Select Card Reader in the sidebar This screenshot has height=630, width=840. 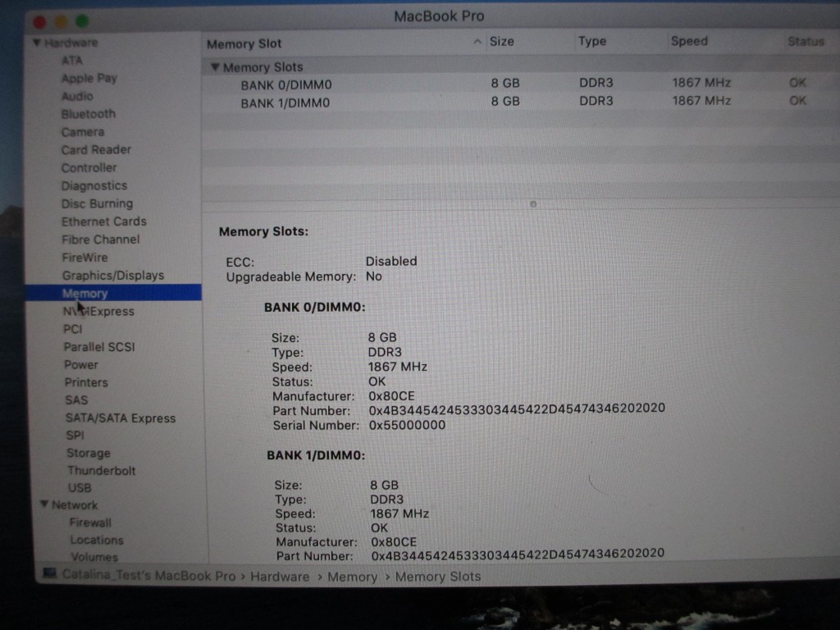tap(96, 150)
